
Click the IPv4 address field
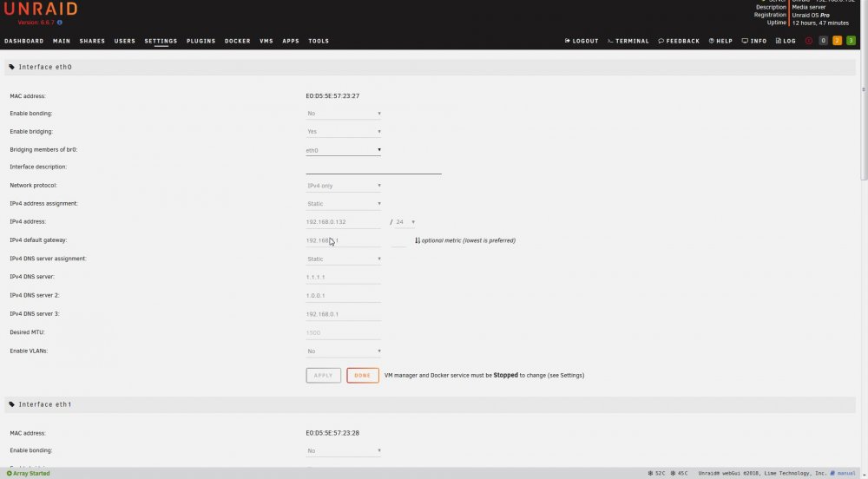(x=343, y=222)
